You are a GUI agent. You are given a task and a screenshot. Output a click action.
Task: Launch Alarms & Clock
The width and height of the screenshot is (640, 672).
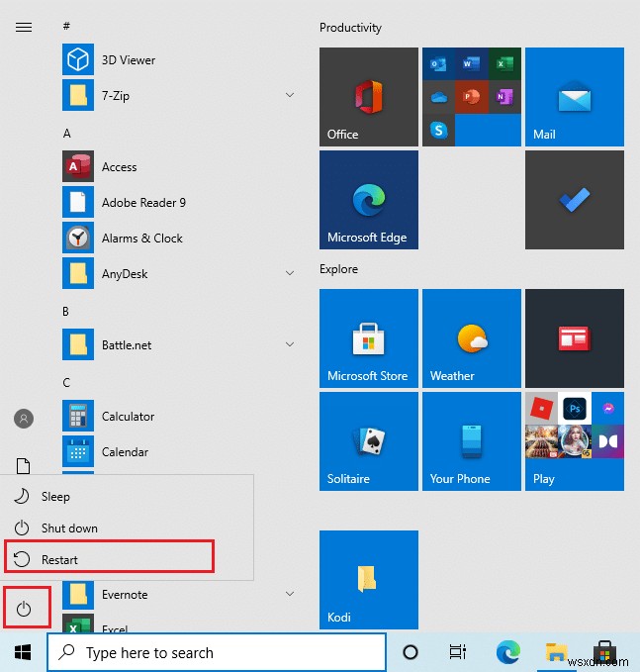[180, 238]
